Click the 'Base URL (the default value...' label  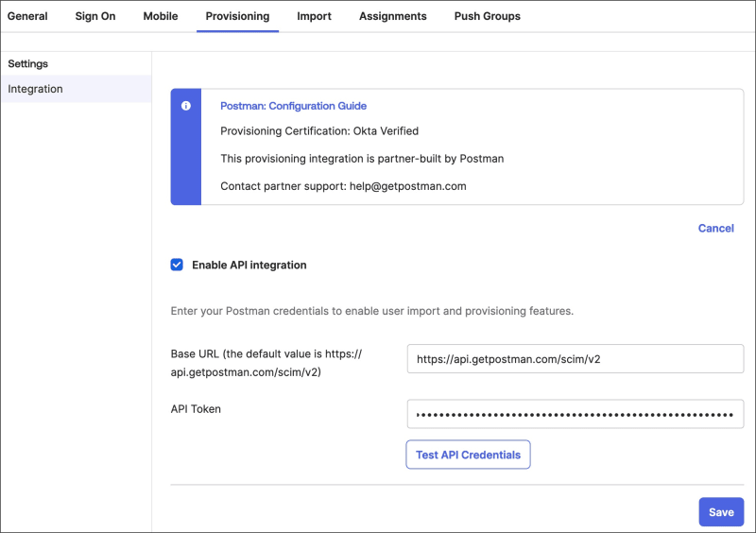(x=266, y=363)
